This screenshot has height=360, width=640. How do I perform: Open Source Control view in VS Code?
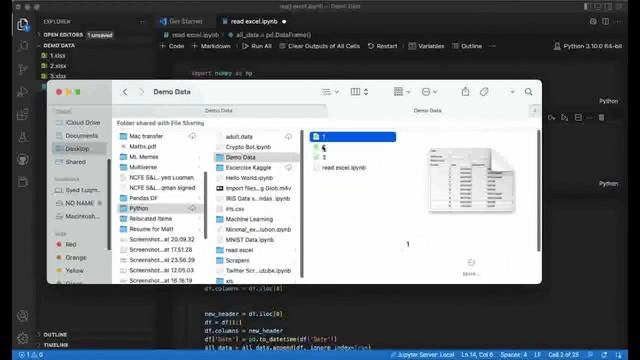pyautogui.click(x=23, y=69)
